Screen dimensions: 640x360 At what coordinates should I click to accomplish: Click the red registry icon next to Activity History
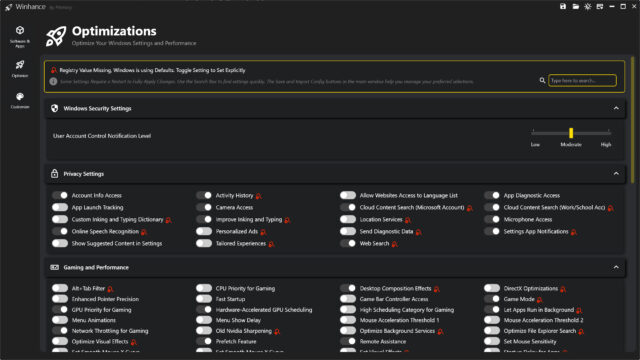pyautogui.click(x=258, y=196)
